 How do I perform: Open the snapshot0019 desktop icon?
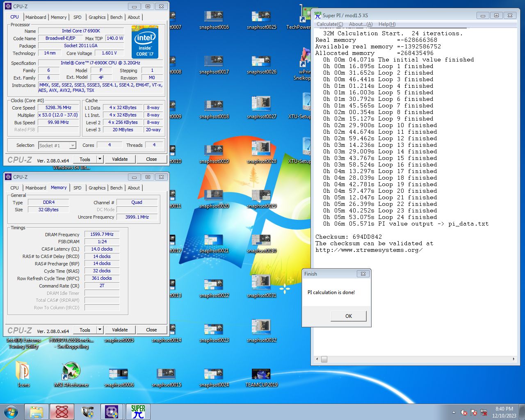tap(214, 154)
